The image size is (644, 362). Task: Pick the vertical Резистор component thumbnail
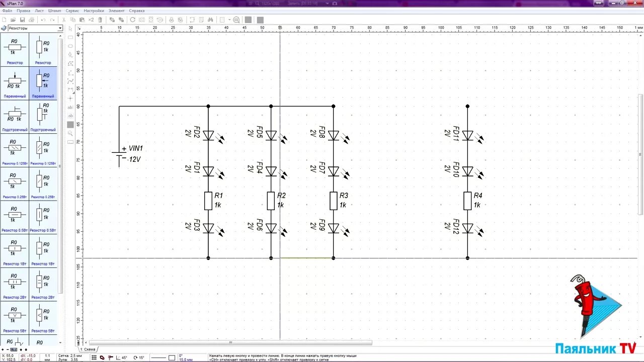point(43,49)
